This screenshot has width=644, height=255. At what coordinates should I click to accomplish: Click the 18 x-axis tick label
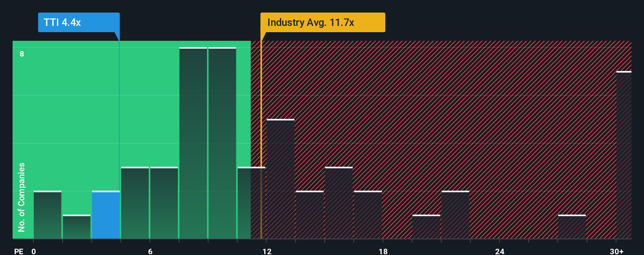[383, 251]
